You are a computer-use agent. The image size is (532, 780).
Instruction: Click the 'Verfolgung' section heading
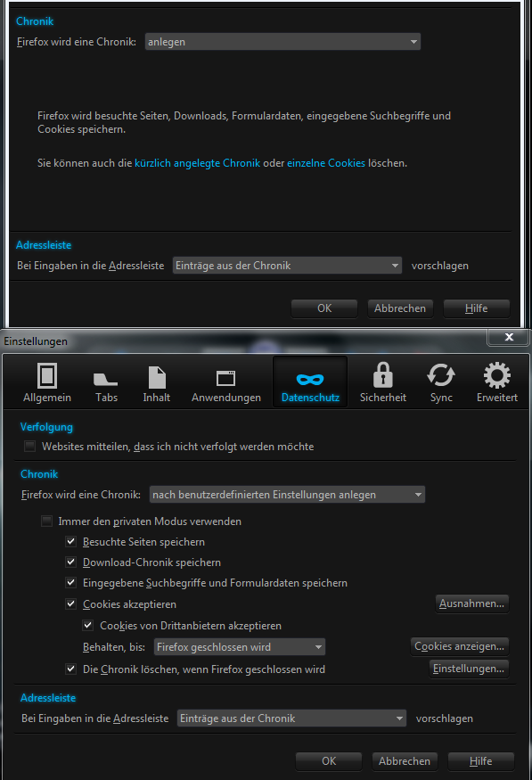46,427
